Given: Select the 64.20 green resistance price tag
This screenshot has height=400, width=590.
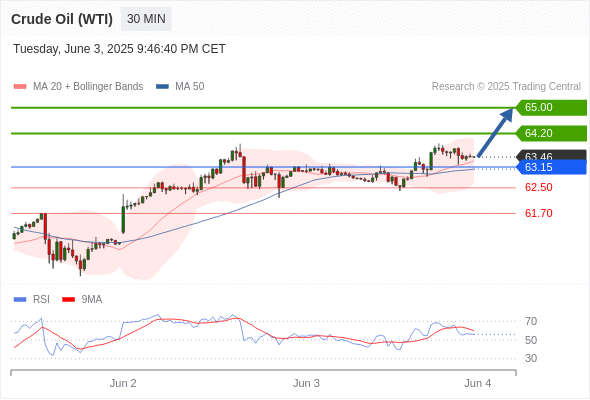Looking at the screenshot, I should tap(551, 133).
